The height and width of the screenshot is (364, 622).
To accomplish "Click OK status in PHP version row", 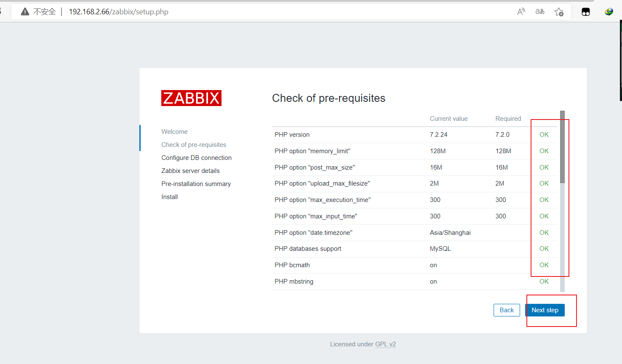I will [544, 135].
